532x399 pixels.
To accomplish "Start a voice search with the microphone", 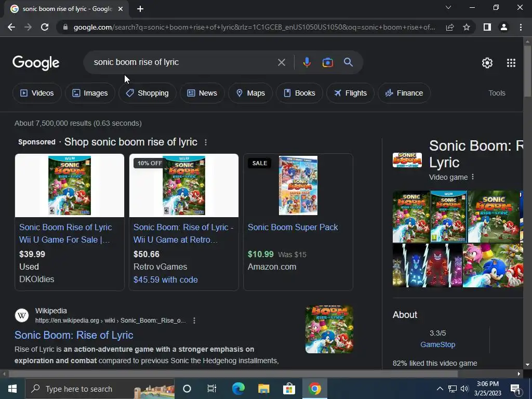I will click(x=307, y=62).
